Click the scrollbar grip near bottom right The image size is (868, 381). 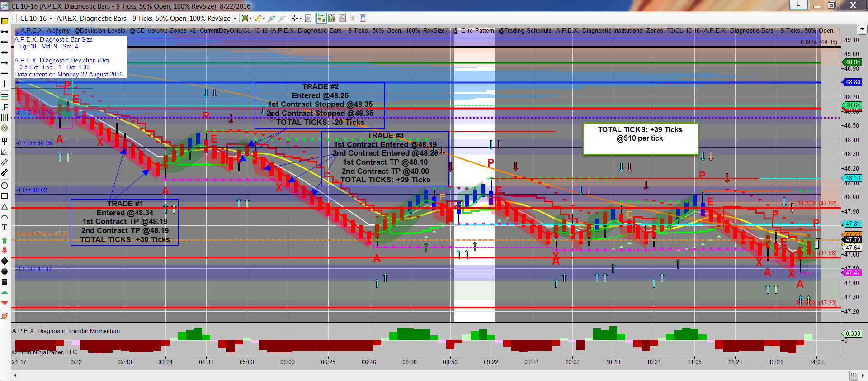[853, 376]
